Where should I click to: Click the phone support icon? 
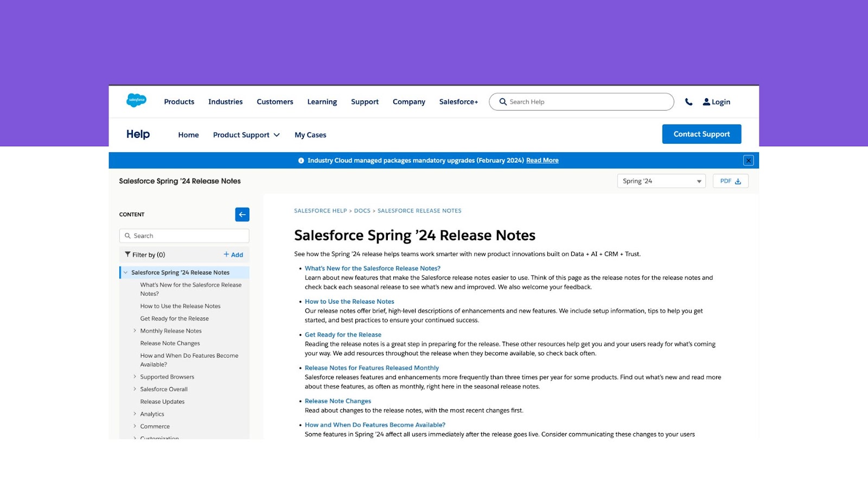pos(689,101)
